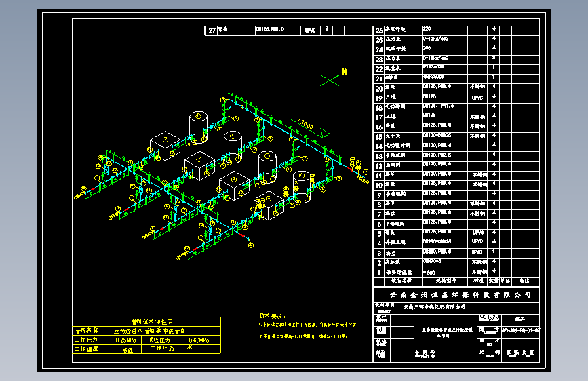This screenshot has width=588, height=381.
Task: Click "DN100,PN1.6" in row 14
Action: coord(437,145)
